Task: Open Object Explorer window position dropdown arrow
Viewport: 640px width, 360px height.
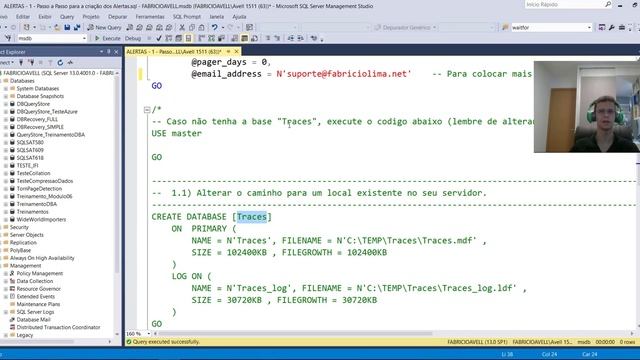Action: click(101, 52)
